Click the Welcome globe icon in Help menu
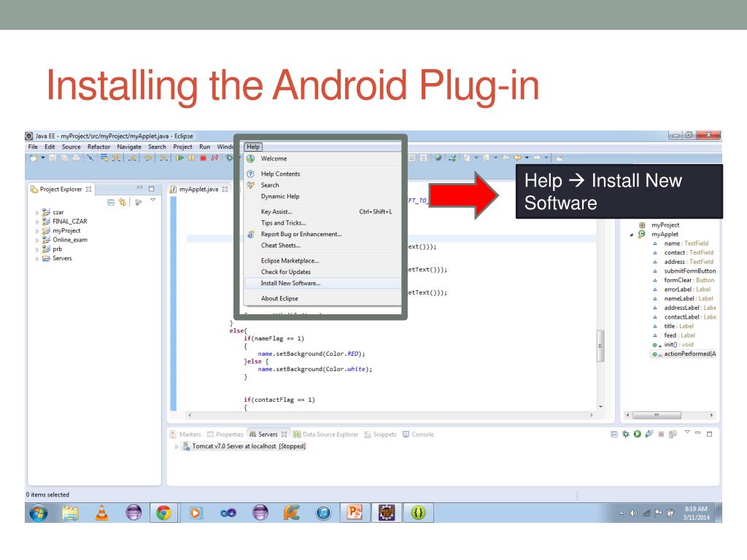The width and height of the screenshot is (747, 560). pos(250,158)
